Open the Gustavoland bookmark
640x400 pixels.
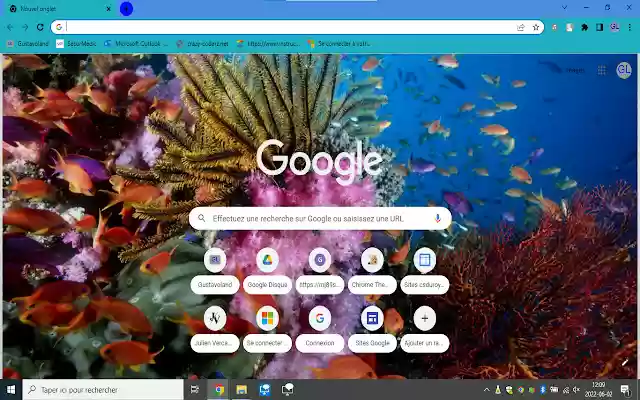click(x=28, y=44)
